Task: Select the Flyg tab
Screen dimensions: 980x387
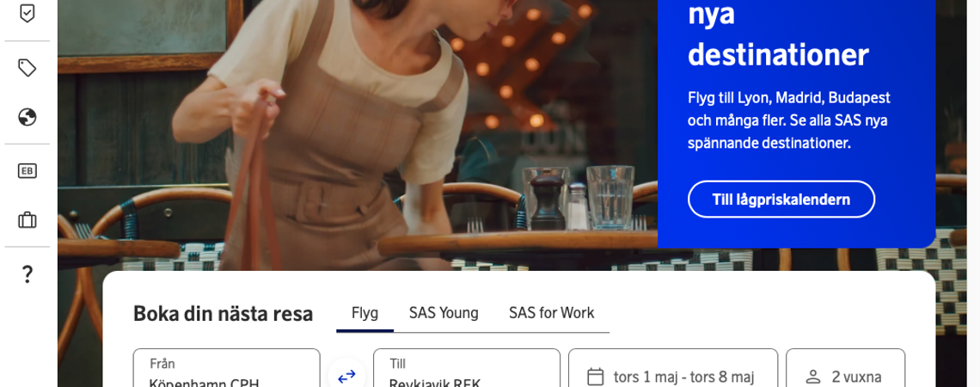Action: click(365, 312)
